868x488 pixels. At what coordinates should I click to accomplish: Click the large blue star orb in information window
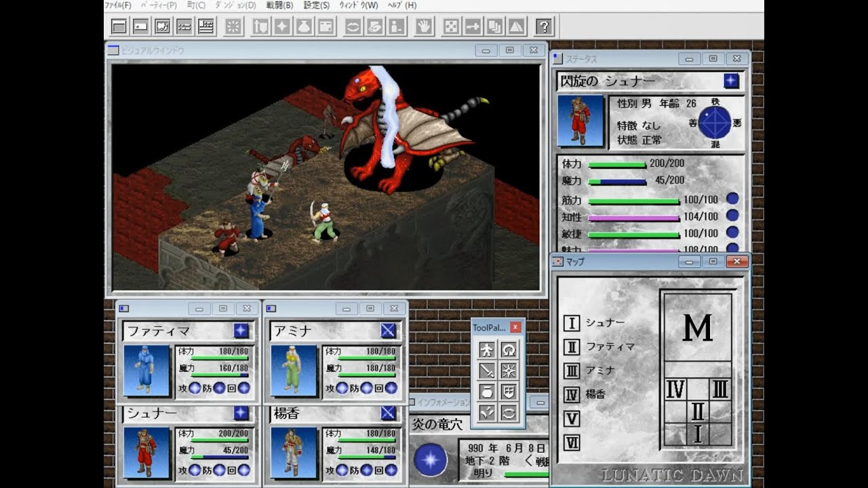point(431,460)
